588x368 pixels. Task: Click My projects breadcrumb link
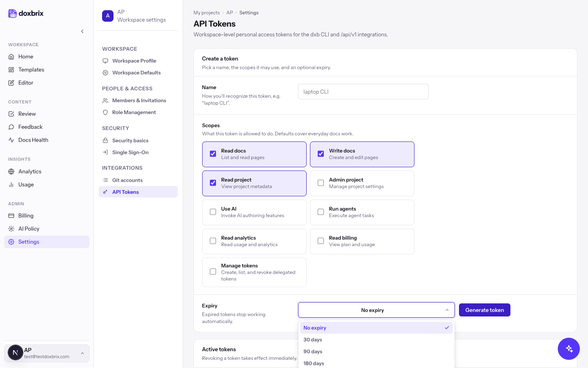coord(207,13)
